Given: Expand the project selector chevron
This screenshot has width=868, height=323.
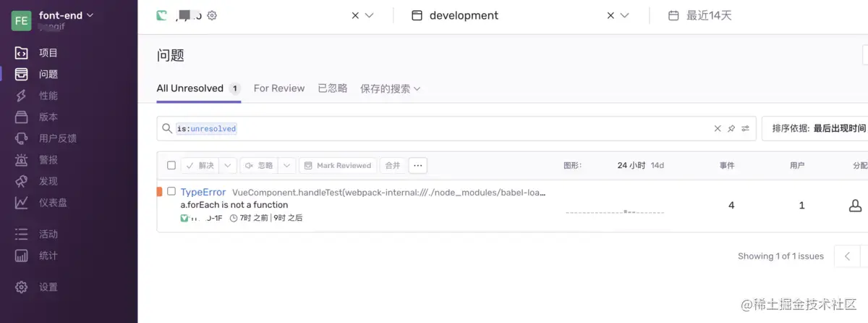Looking at the screenshot, I should (x=370, y=15).
